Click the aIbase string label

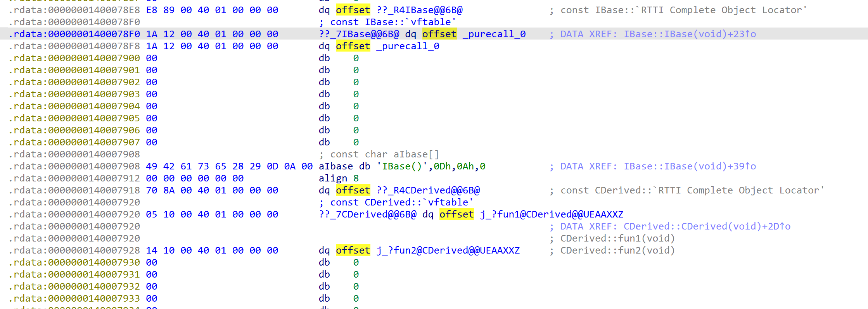point(336,166)
